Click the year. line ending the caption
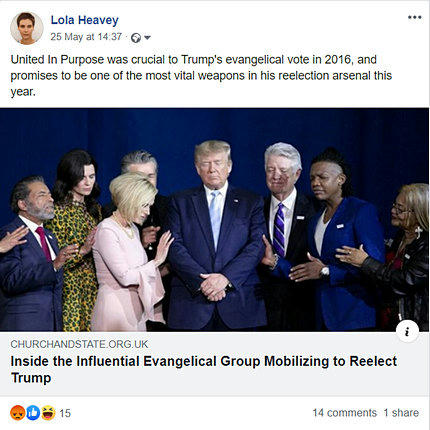This screenshot has height=430, width=430. point(23,92)
